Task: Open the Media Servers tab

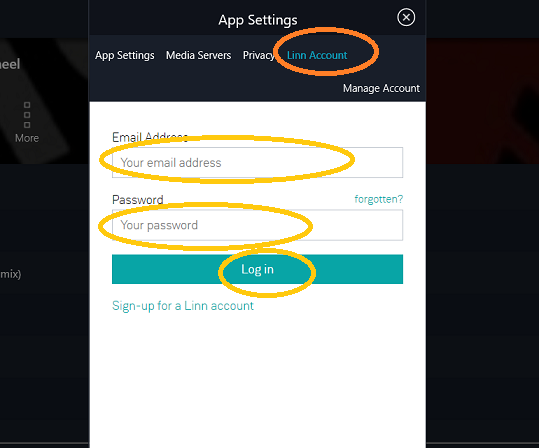Action: pos(198,55)
